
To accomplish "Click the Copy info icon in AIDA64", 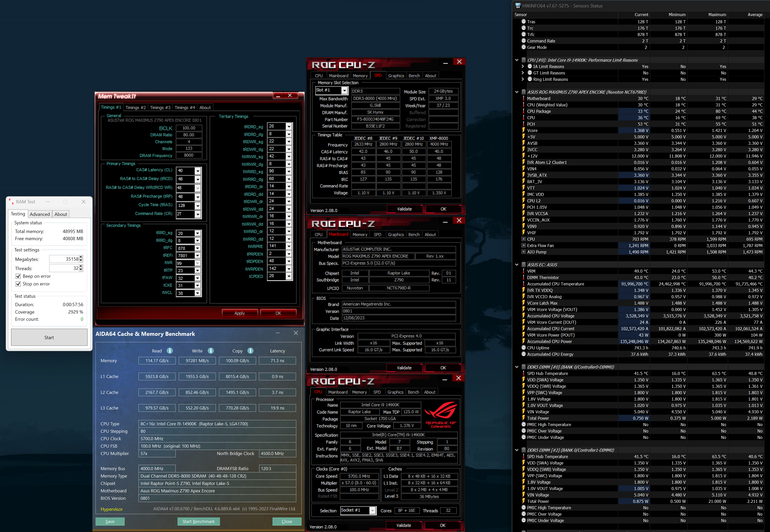I will coord(250,351).
